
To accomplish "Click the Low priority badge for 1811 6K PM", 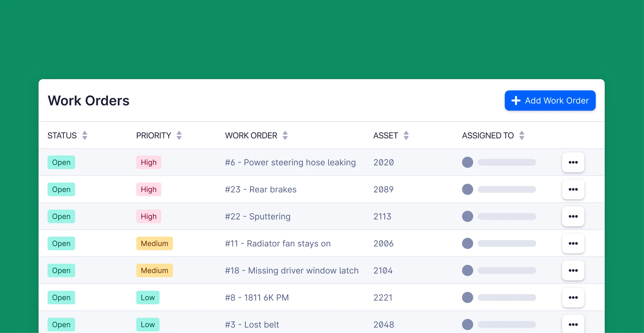I will [x=147, y=297].
